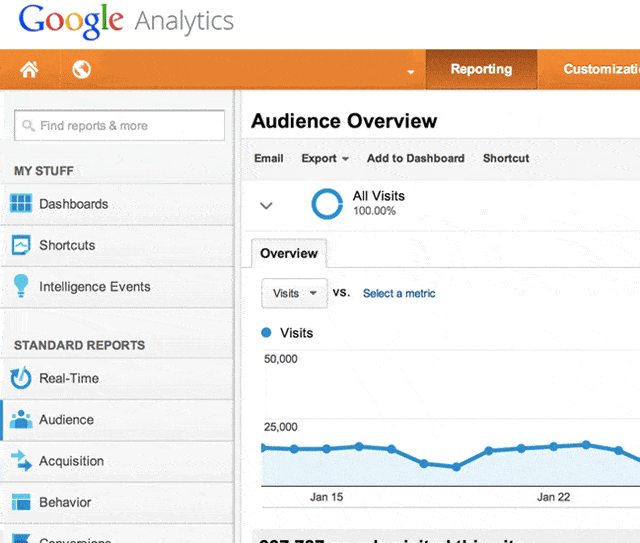
Task: Click the Real-Time clock icon
Action: coord(21,378)
